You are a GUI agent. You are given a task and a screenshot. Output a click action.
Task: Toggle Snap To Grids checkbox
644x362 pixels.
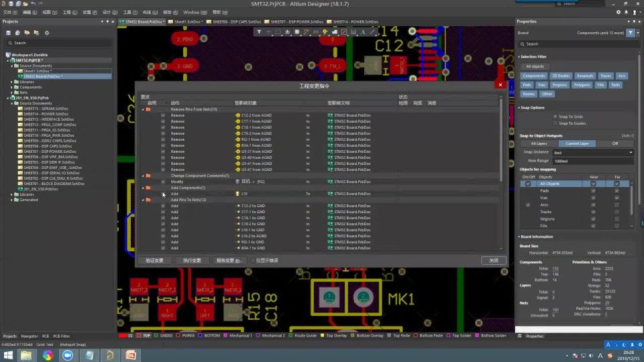[x=555, y=117]
